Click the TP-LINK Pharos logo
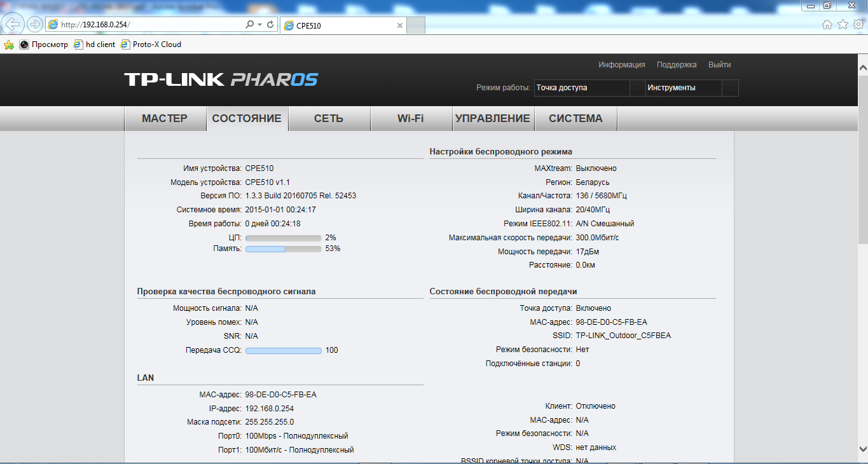 coord(221,80)
